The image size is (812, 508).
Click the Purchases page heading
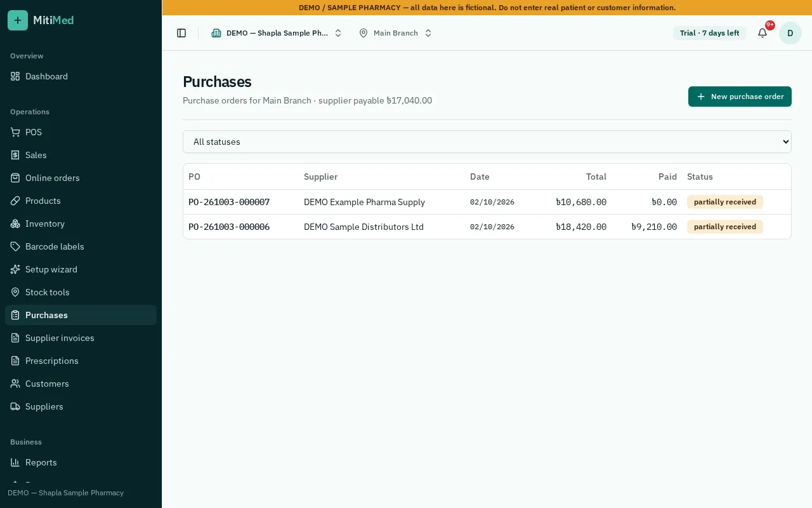point(217,82)
